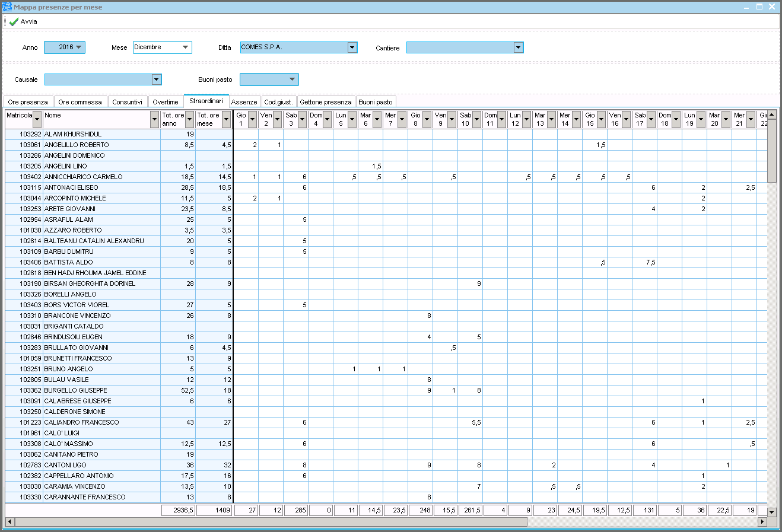Image resolution: width=782 pixels, height=532 pixels.
Task: Open the Matricola column filter arrow
Action: [37, 120]
